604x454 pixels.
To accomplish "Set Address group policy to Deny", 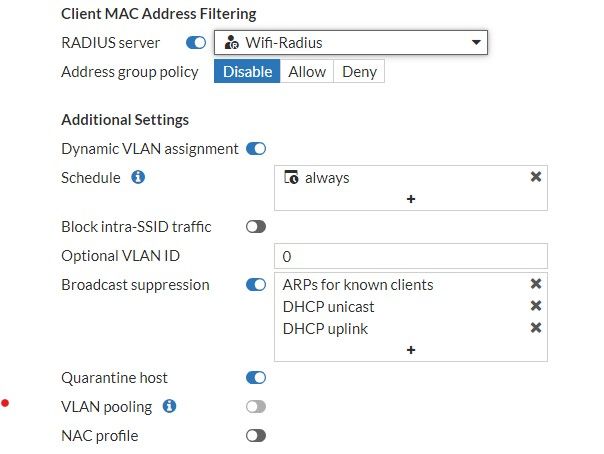I will (359, 72).
